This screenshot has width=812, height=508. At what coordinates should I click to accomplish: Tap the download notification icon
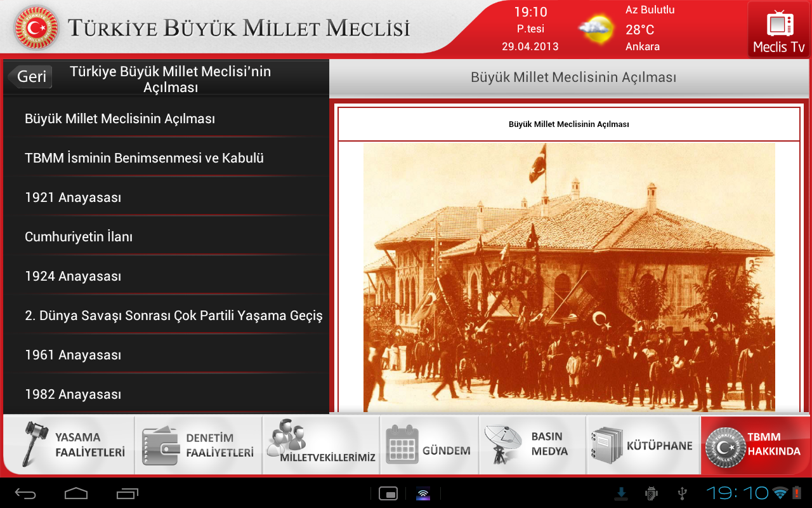(x=622, y=493)
